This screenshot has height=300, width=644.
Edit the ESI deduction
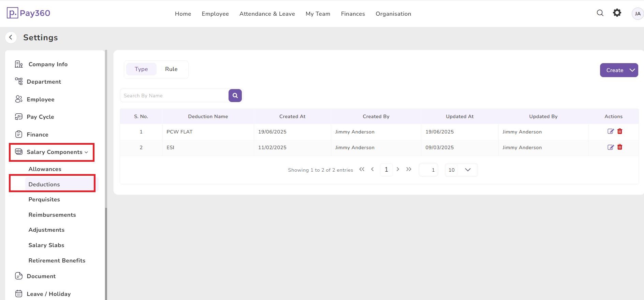tap(611, 147)
